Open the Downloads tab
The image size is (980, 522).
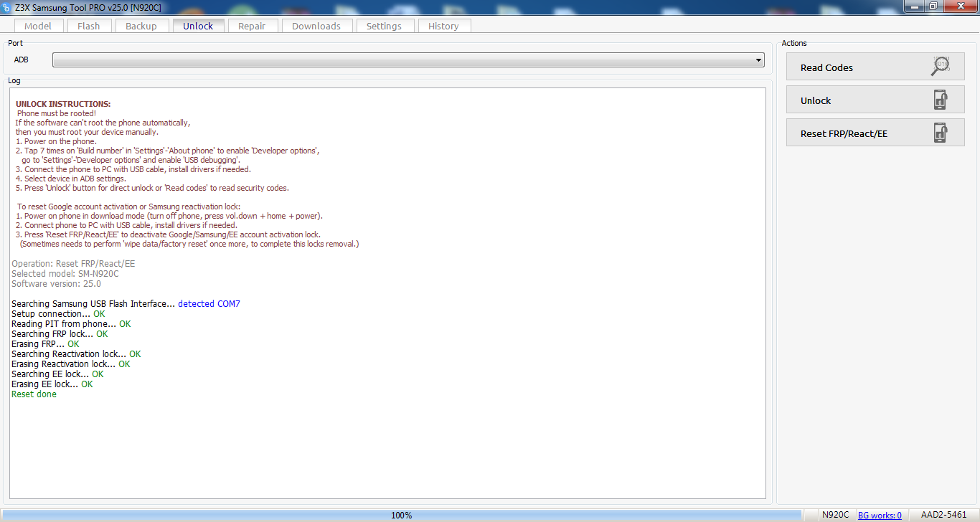click(316, 26)
